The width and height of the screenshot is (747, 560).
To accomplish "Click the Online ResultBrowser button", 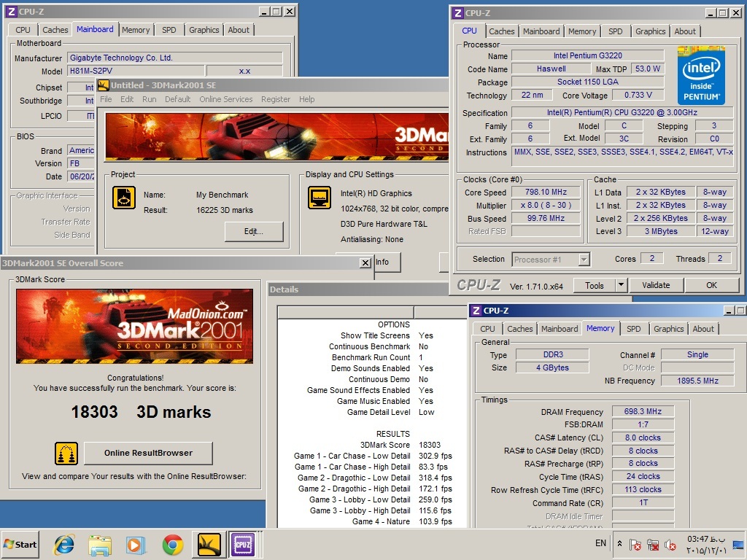I will (149, 453).
